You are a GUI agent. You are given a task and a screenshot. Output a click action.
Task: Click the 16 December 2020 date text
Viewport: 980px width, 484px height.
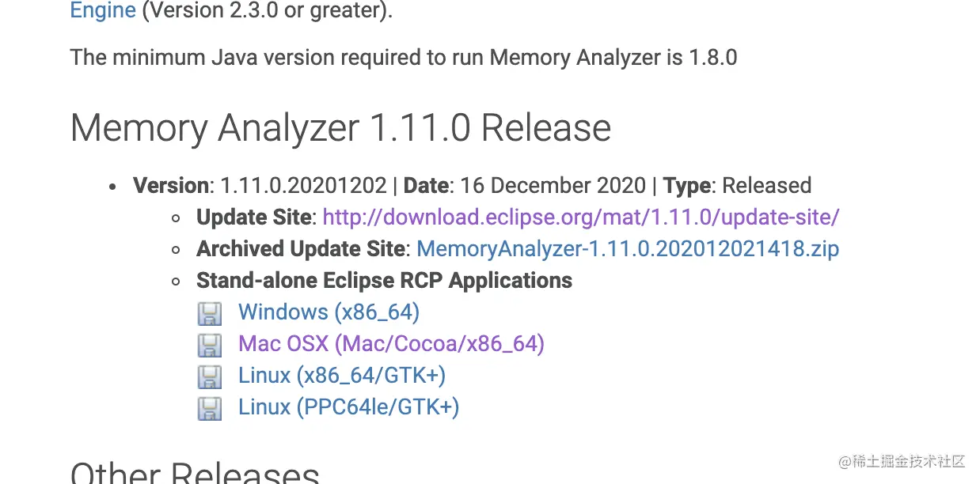pos(553,185)
